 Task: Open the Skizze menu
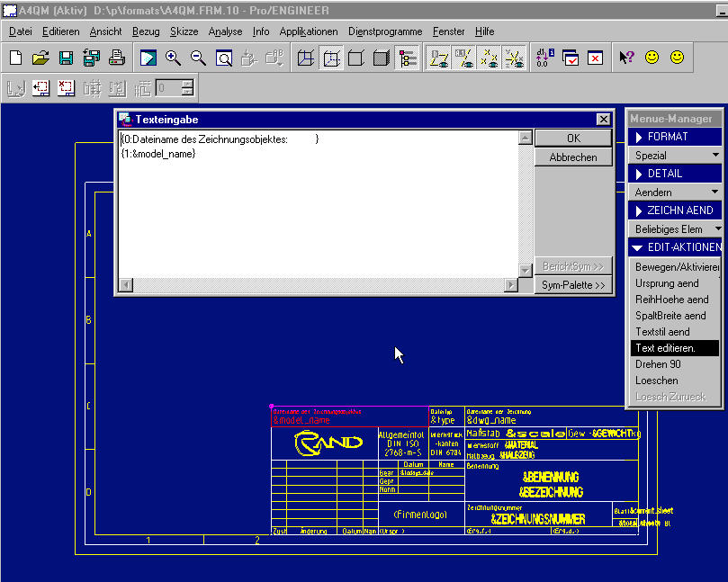click(x=184, y=31)
